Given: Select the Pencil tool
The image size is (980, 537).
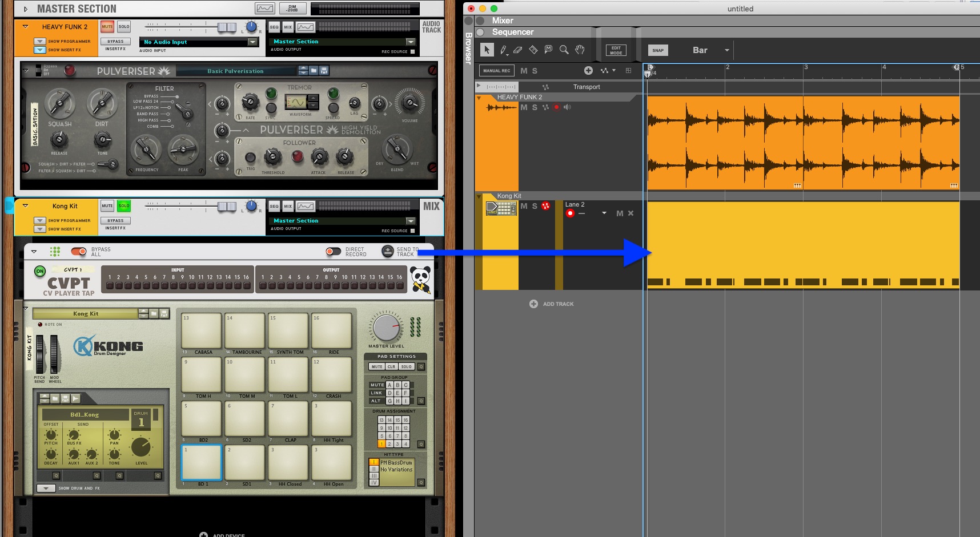Looking at the screenshot, I should [x=503, y=50].
